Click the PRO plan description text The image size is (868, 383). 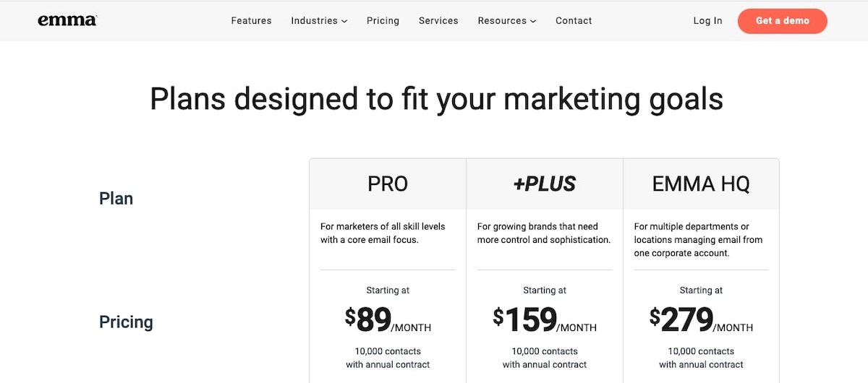tap(383, 233)
